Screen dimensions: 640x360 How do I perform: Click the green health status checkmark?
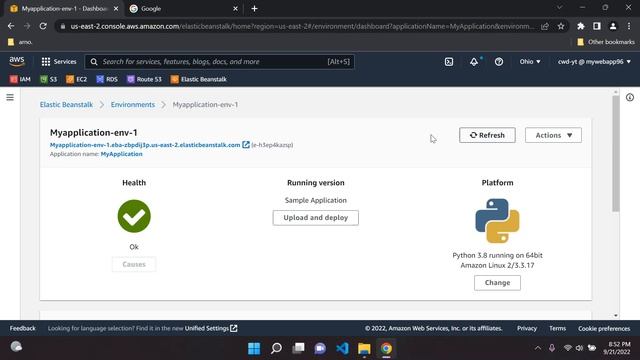134,216
